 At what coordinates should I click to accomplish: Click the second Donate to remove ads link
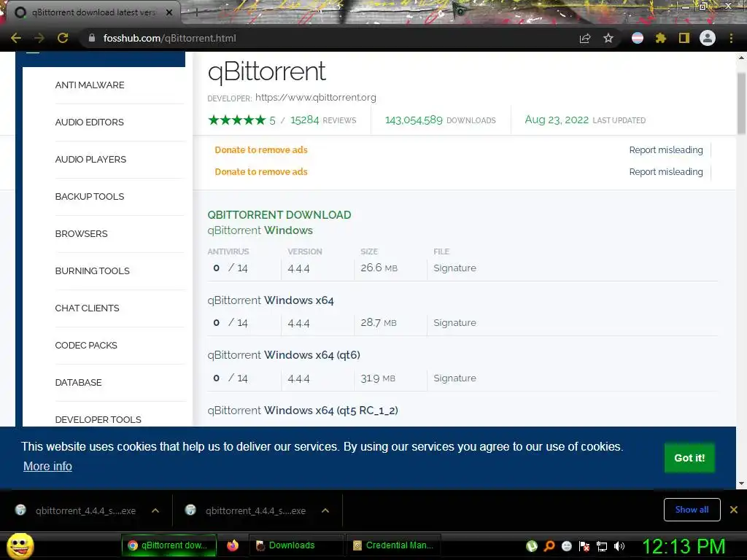[261, 172]
